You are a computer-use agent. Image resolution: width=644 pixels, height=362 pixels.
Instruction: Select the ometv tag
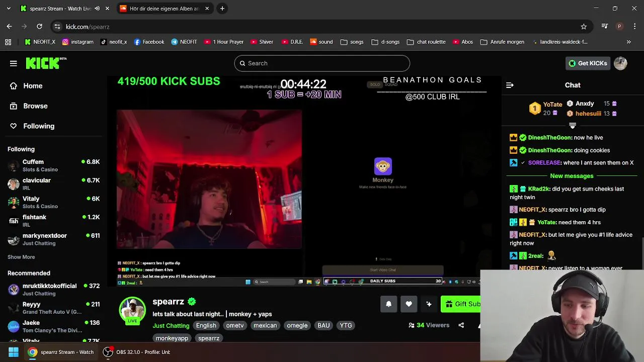pos(235,325)
